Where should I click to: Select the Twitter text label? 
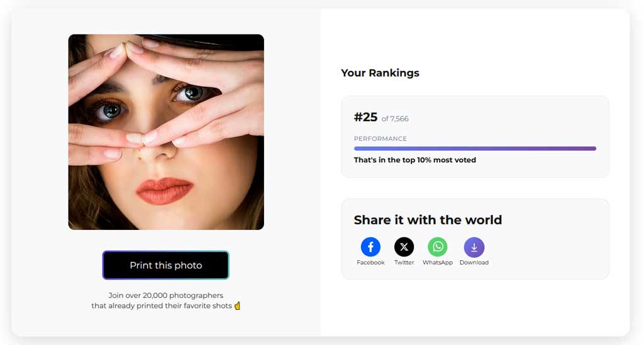tap(404, 263)
